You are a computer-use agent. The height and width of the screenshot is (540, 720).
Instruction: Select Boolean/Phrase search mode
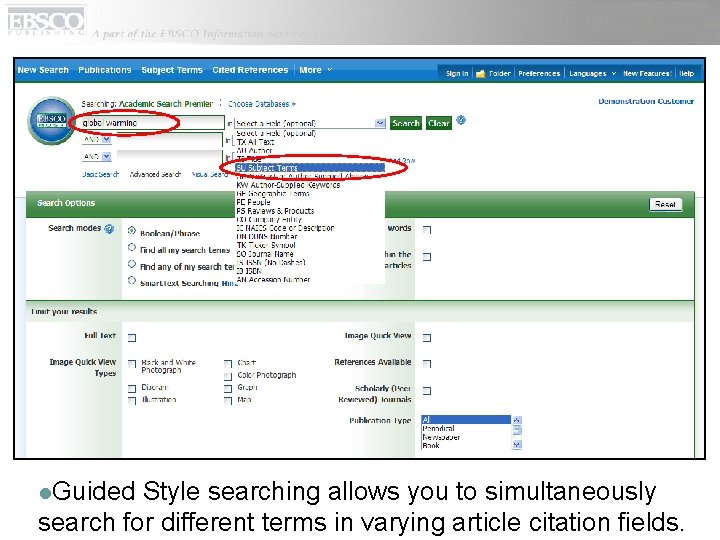pos(132,231)
